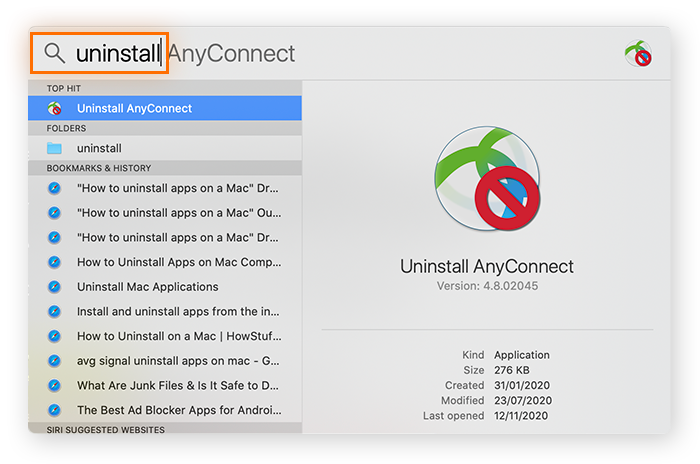Click Safari icon for '"How to uninstall apps on a Mac" Ou...'
Screen dimensions: 700x464
[x=54, y=213]
